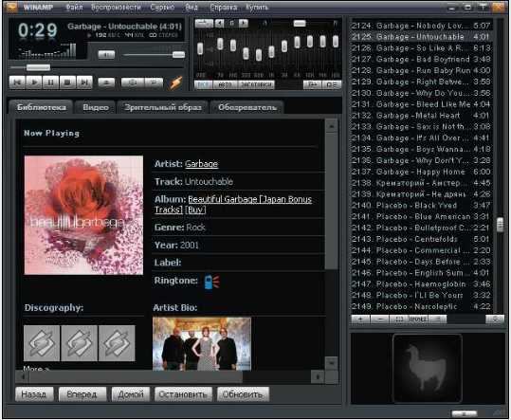
Task: Toggle shuffle mode
Action: click(133, 82)
